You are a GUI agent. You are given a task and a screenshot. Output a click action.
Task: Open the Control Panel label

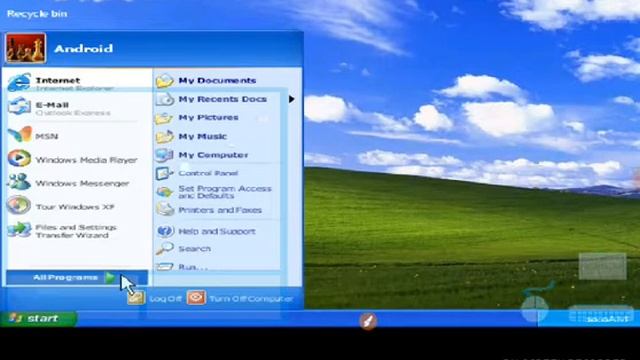pos(208,173)
